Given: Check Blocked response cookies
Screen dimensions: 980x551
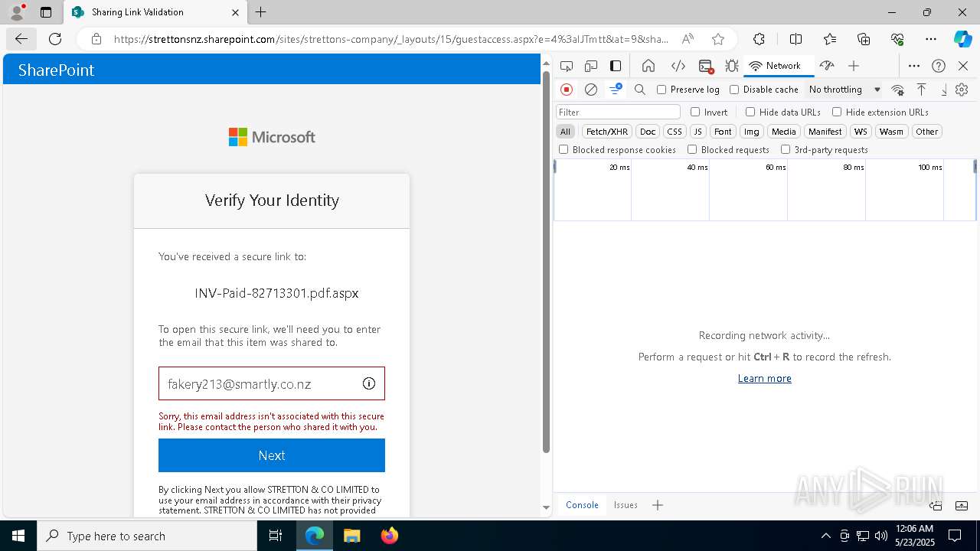Looking at the screenshot, I should click(x=563, y=150).
